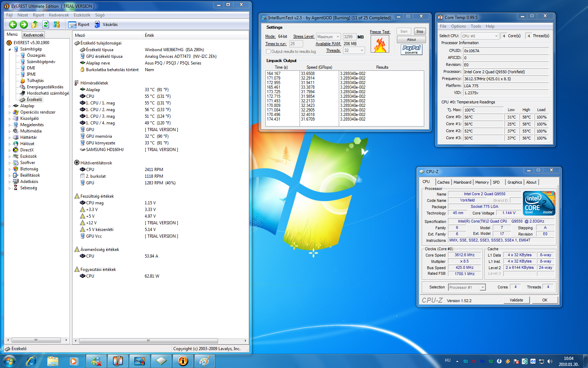Image resolution: width=588 pixels, height=368 pixels.
Task: Collapse the Számítógép tree node
Action: pyautogui.click(x=10, y=49)
